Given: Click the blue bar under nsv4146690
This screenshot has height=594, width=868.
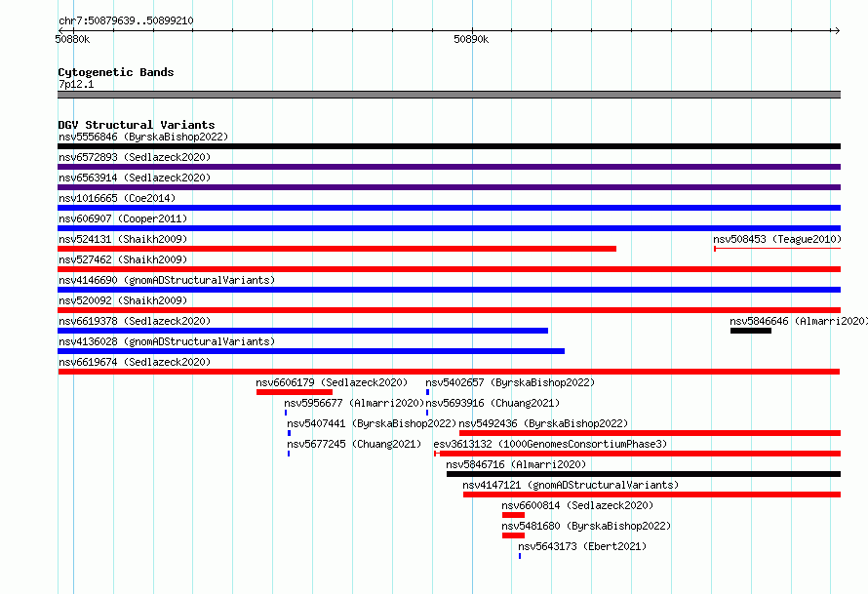Looking at the screenshot, I should click(449, 290).
